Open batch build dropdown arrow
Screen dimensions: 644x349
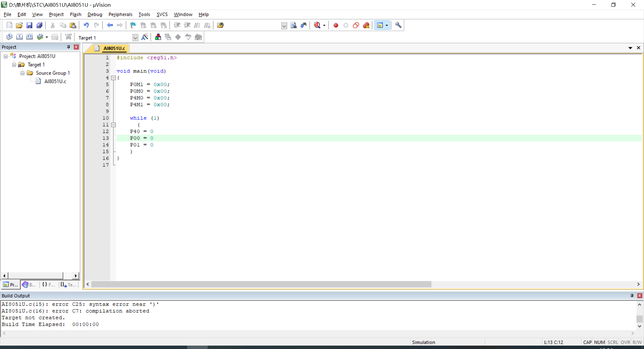[47, 37]
